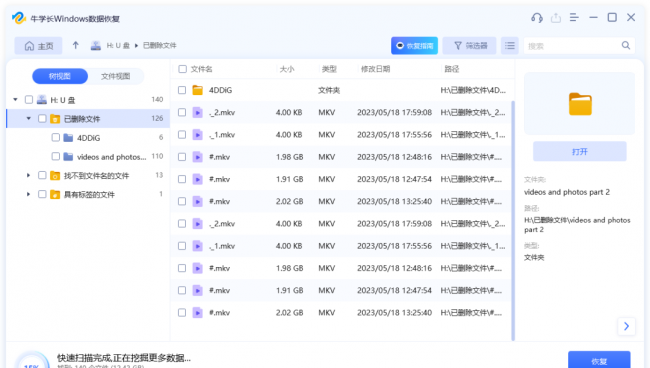Click 找不到文件名的文件 folder icon in tree
Screen dimensions: 650x368
pyautogui.click(x=55, y=176)
